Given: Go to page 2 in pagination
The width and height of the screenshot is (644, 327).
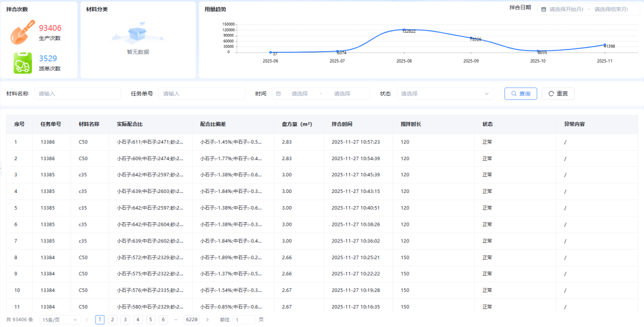Looking at the screenshot, I should (112, 320).
